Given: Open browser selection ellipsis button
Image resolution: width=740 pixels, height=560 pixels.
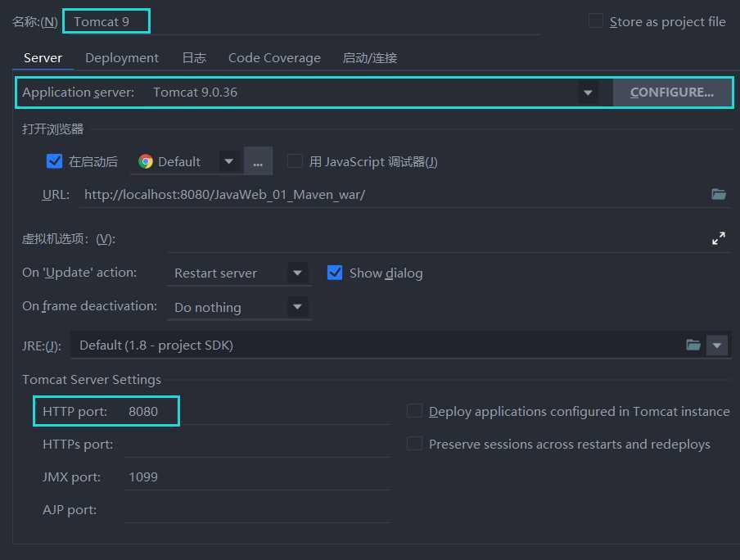Looking at the screenshot, I should (x=258, y=162).
